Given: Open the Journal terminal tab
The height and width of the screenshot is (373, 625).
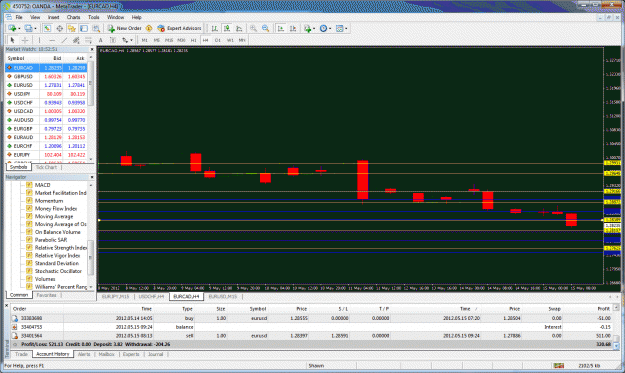Looking at the screenshot, I should click(x=155, y=354).
